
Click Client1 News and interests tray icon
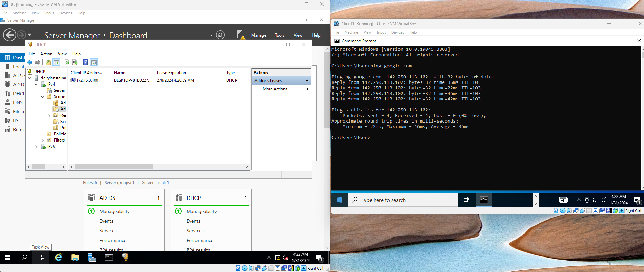[563, 200]
